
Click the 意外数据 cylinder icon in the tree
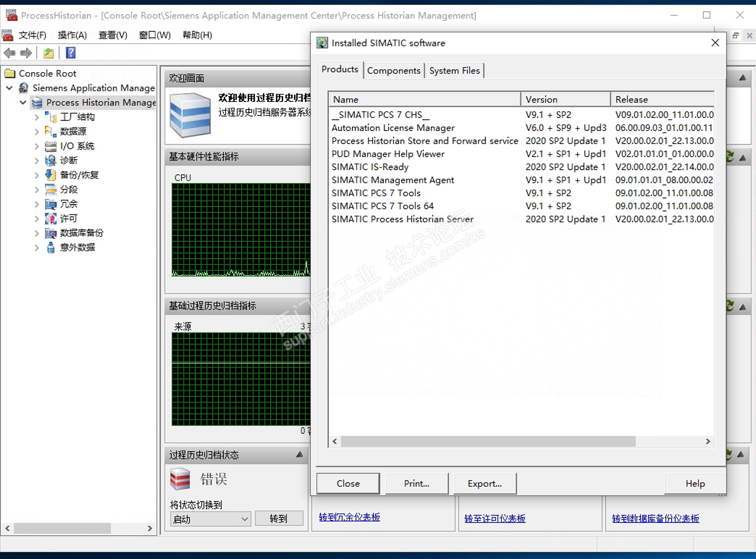[x=51, y=247]
